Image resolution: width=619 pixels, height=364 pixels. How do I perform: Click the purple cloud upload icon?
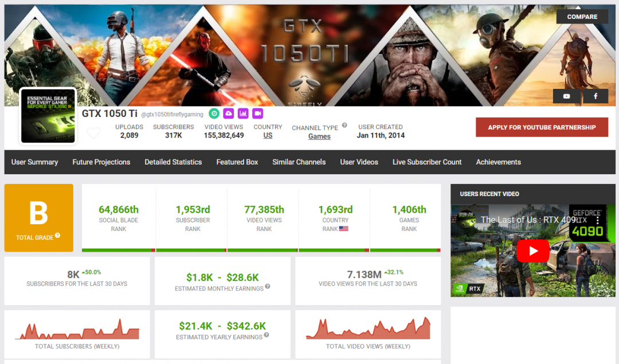coord(228,113)
